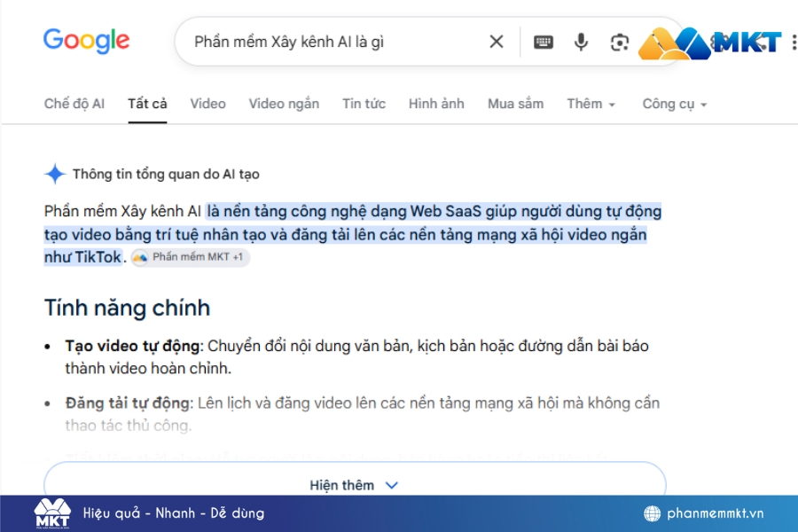Click Hiệu quả - Nhanh - Dễ dùng slogan
This screenshot has width=798, height=532.
pyautogui.click(x=174, y=513)
